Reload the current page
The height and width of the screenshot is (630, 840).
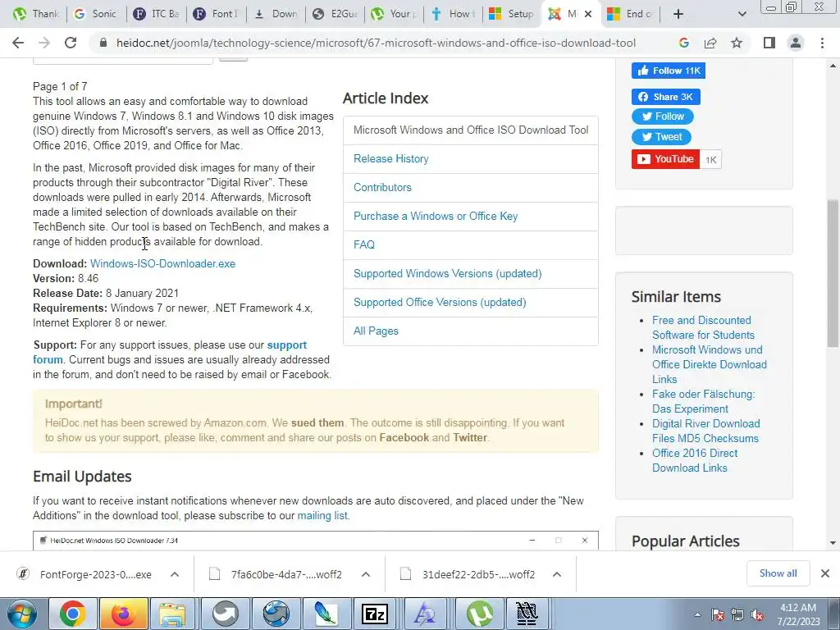(71, 43)
